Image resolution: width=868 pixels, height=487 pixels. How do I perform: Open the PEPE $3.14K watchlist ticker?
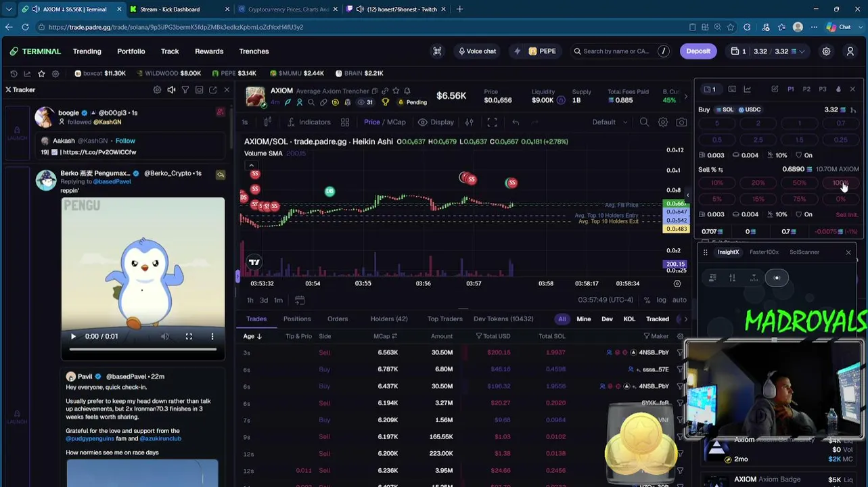234,73
